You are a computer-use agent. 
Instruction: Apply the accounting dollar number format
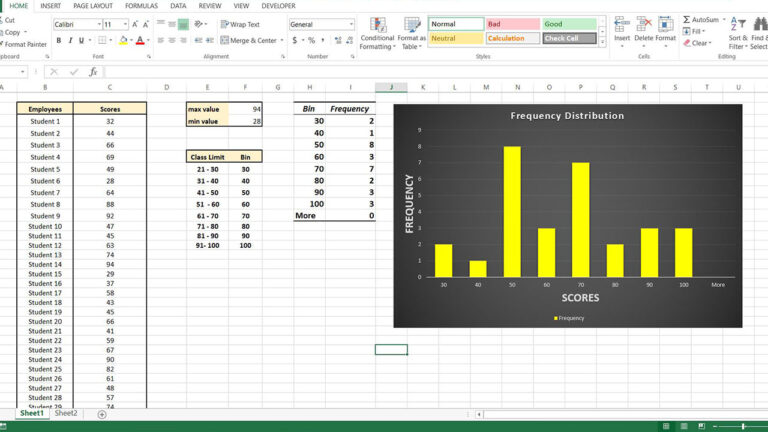(x=296, y=41)
